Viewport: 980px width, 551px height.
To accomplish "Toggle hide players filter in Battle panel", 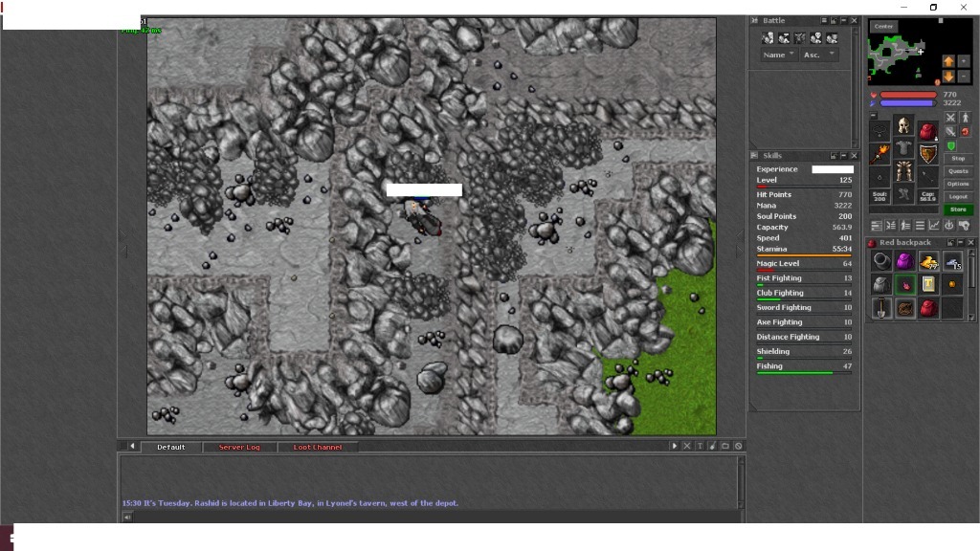I will (768, 38).
